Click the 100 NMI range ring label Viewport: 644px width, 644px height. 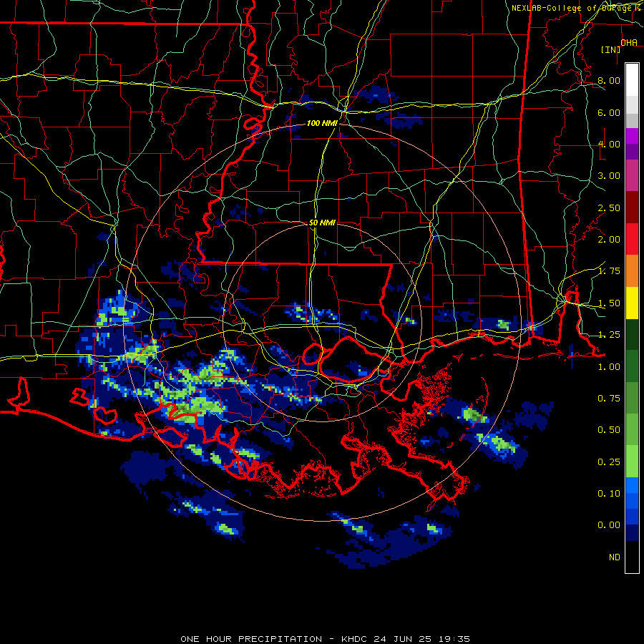pos(321,123)
